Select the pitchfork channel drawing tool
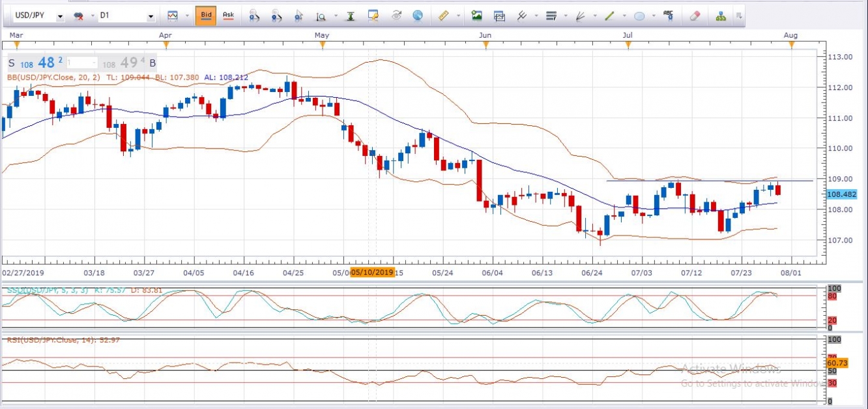 pyautogui.click(x=521, y=15)
